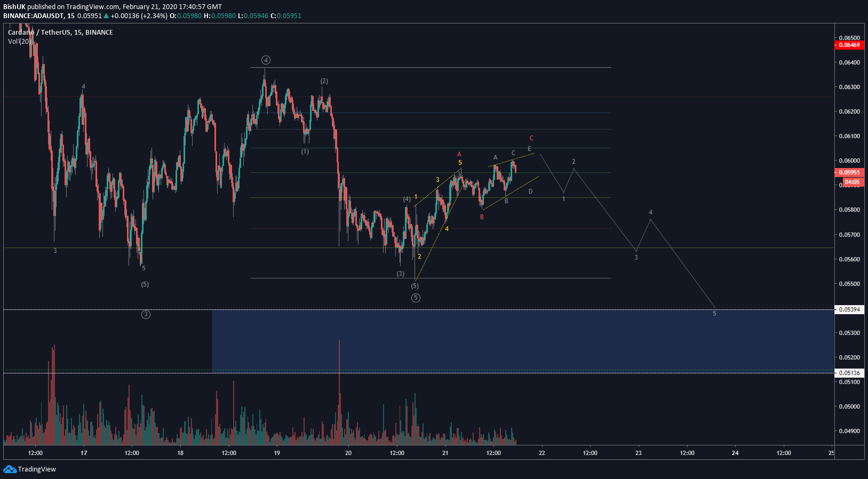The image size is (868, 479).
Task: Select the red C wave label
Action: tap(531, 138)
